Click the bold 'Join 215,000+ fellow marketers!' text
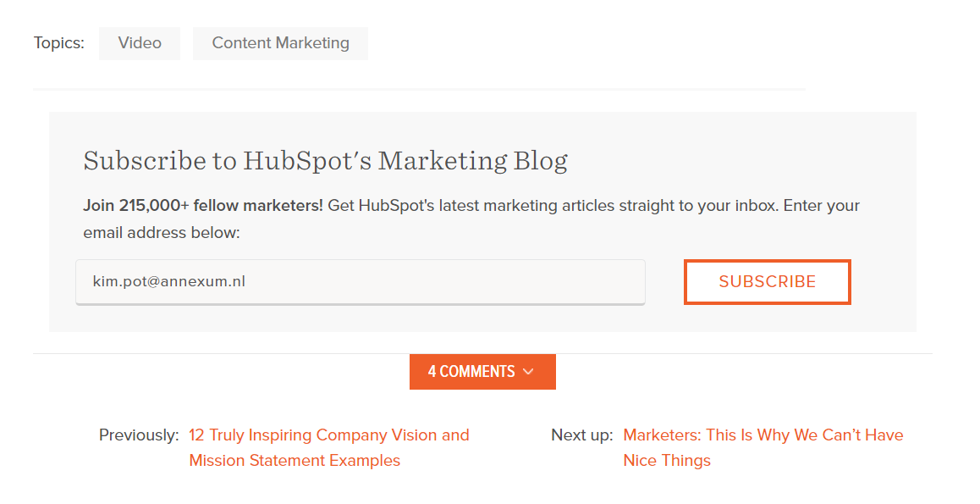The image size is (980, 504). pos(203,206)
